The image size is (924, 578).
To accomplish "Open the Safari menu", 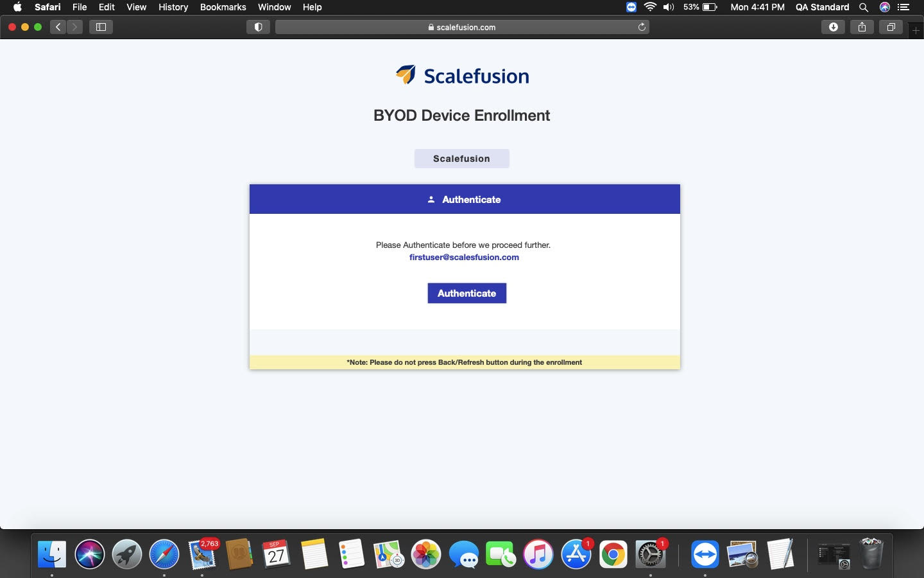I will 47,7.
